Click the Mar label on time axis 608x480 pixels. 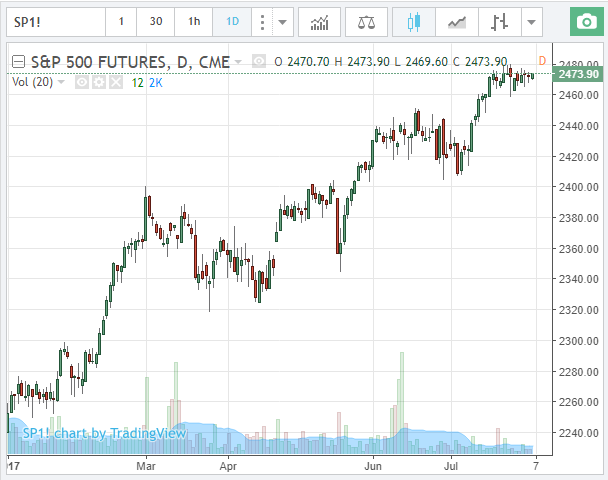(146, 466)
